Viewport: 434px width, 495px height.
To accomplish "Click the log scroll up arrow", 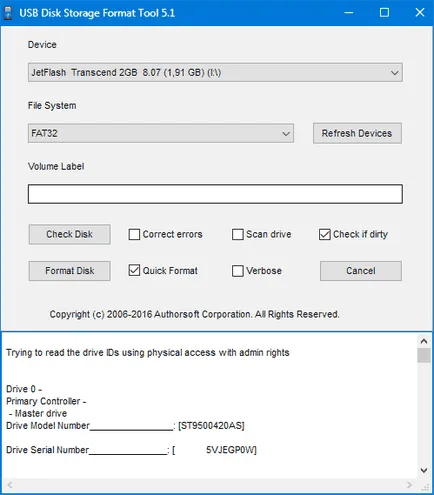I will tap(424, 341).
